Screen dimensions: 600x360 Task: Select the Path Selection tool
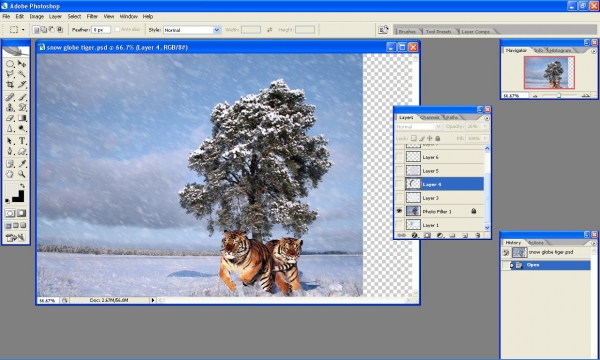[x=10, y=141]
